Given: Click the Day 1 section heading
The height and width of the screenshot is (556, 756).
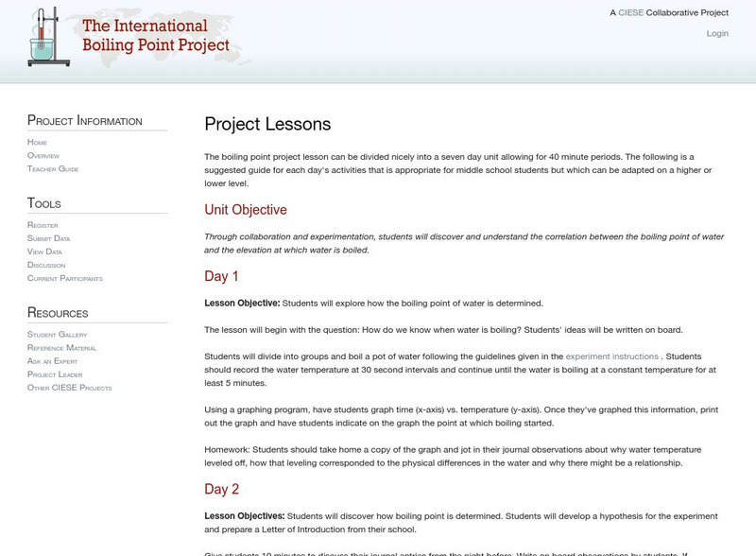Looking at the screenshot, I should click(x=221, y=276).
